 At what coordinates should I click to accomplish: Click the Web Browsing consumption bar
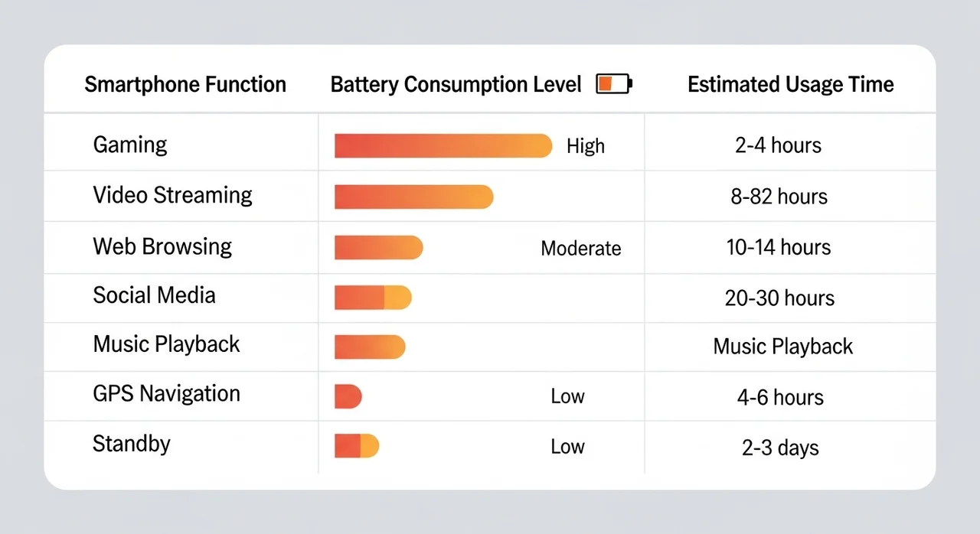(x=378, y=247)
